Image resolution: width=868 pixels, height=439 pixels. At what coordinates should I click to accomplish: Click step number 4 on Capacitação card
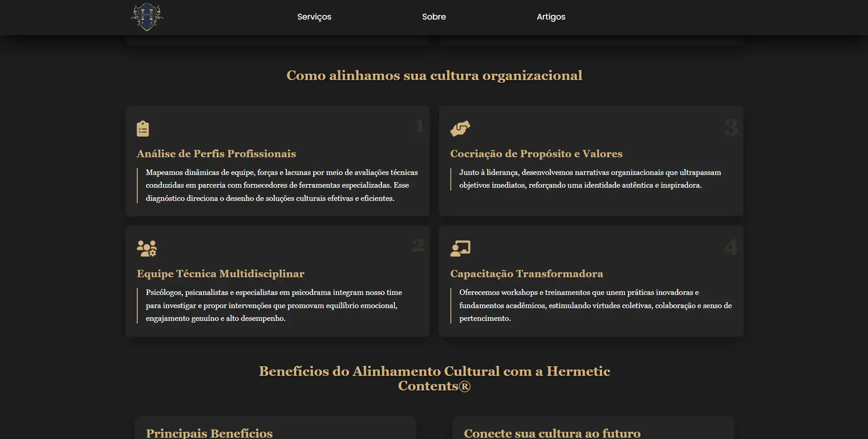[x=731, y=247]
